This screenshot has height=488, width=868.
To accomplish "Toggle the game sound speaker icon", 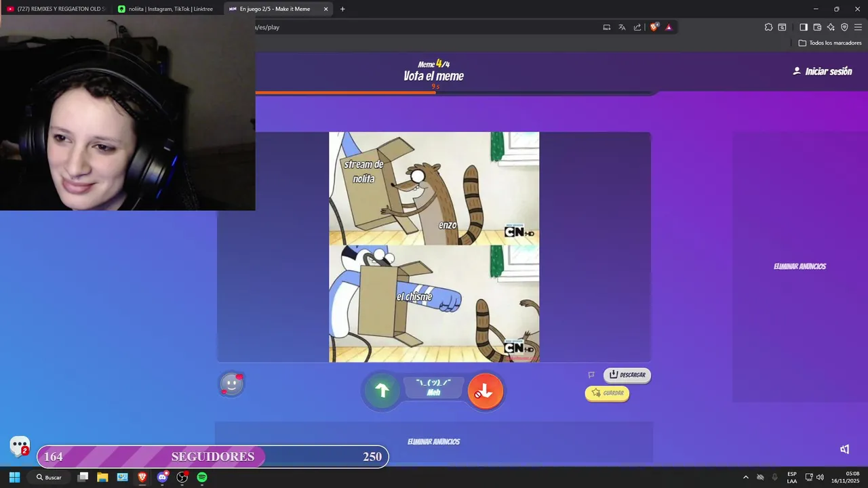I will click(845, 449).
